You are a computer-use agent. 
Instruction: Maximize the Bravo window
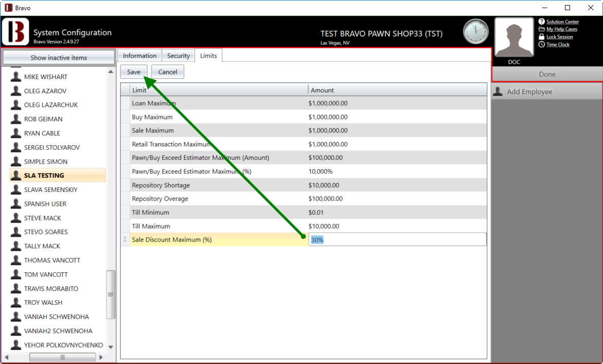click(567, 8)
